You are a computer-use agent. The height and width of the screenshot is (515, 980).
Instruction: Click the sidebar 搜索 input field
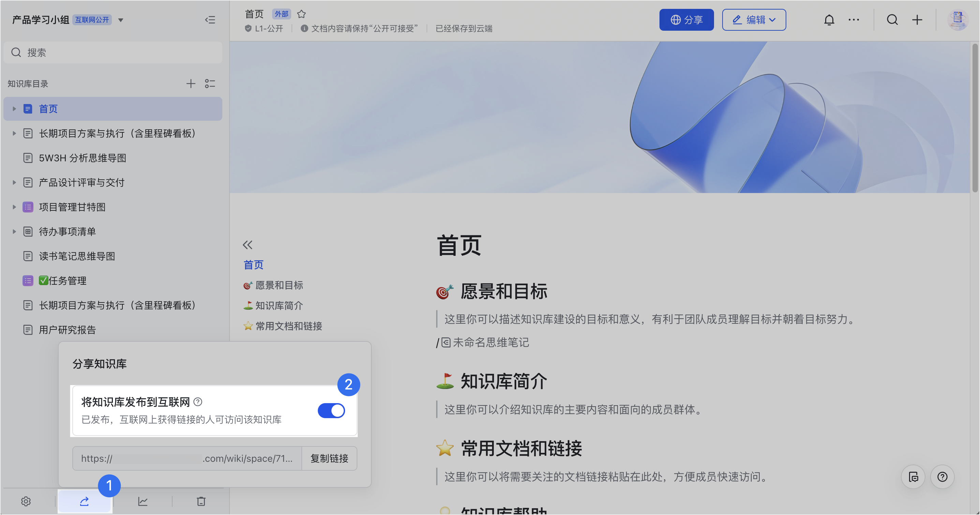pyautogui.click(x=113, y=53)
